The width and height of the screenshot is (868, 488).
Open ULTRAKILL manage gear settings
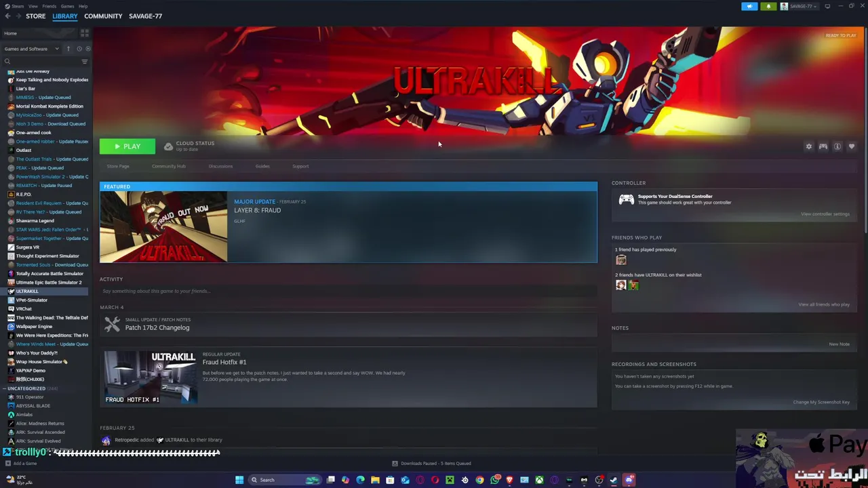(x=808, y=146)
